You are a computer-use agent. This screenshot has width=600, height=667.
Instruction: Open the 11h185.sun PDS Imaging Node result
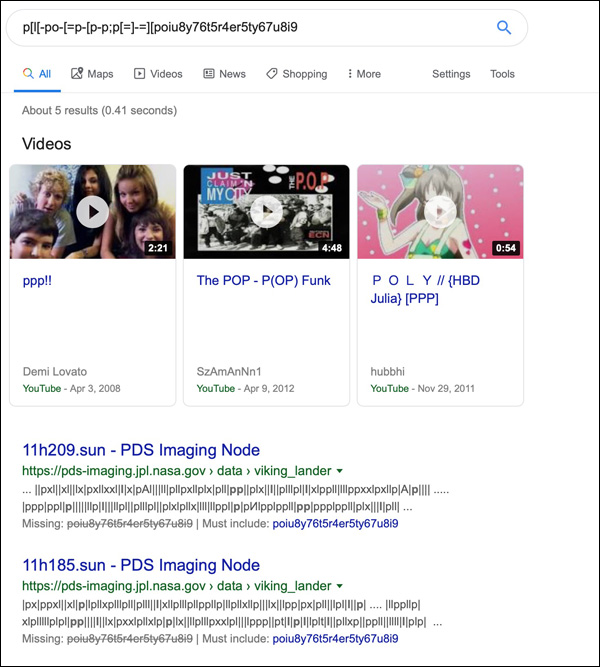141,565
